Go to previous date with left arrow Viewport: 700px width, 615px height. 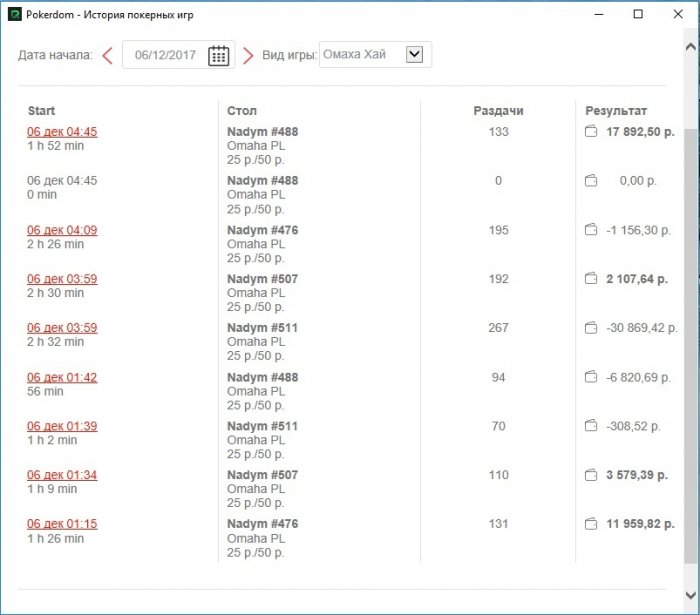tap(108, 55)
